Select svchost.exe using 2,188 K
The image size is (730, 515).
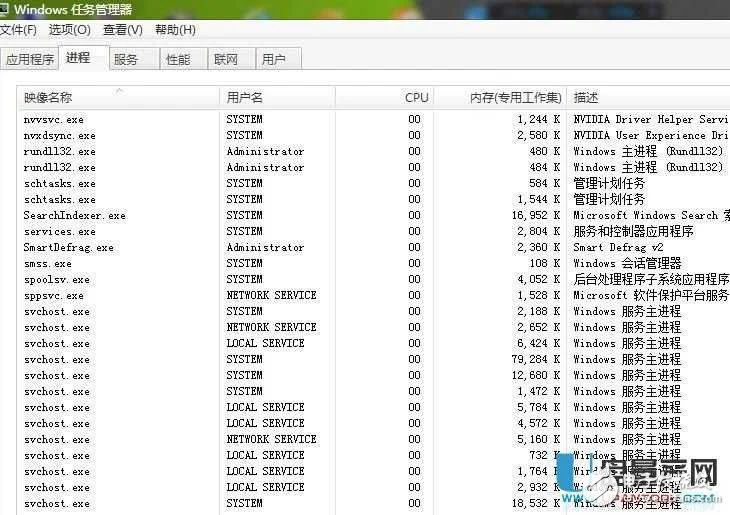[x=374, y=312]
